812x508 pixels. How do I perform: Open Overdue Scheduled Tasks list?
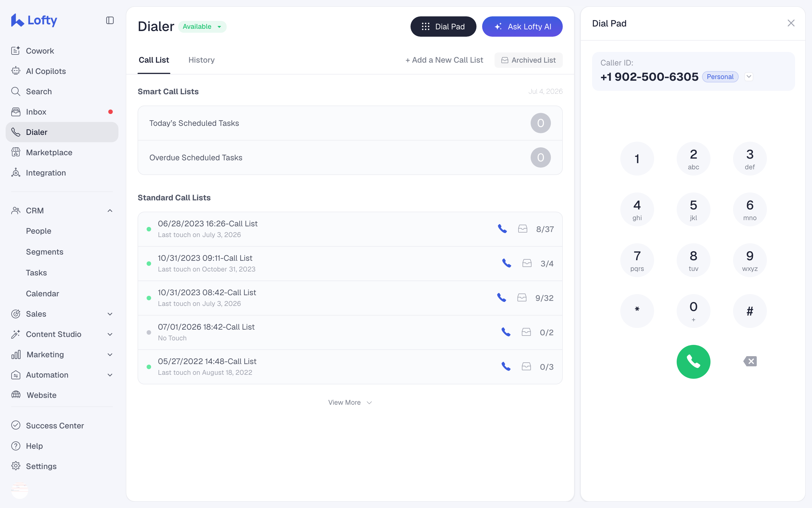point(350,157)
